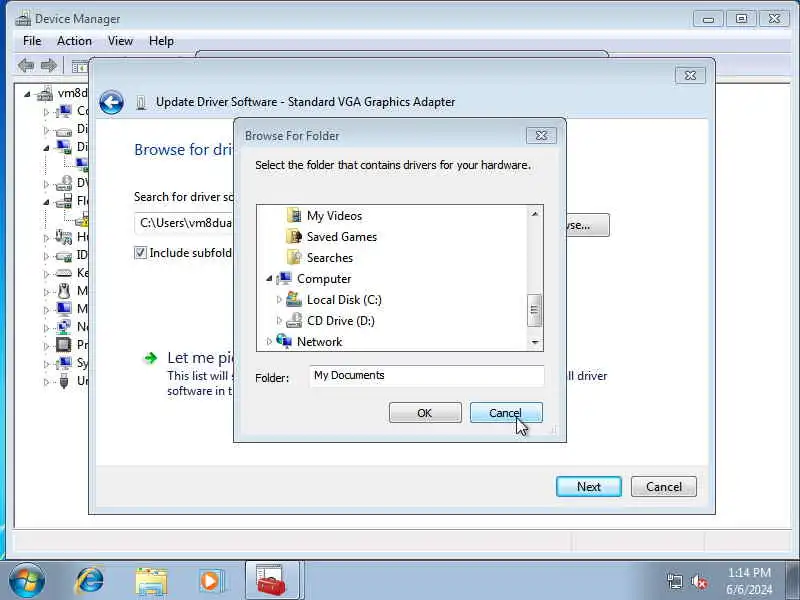
Task: Select the Searches folder icon
Action: pos(294,257)
